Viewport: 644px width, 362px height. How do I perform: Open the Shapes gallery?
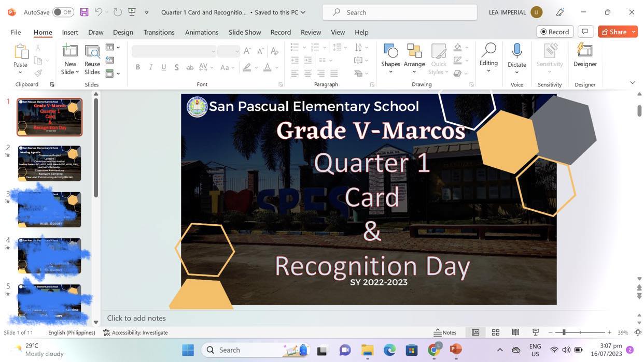pos(390,57)
